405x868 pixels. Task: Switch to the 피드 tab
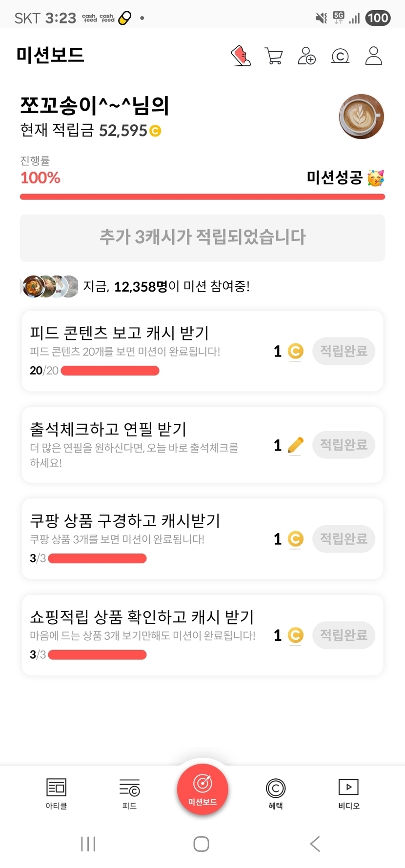(129, 793)
